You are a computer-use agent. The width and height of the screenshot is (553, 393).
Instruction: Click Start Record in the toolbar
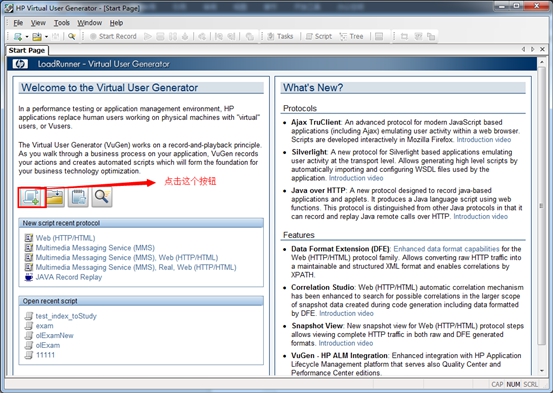coord(113,36)
